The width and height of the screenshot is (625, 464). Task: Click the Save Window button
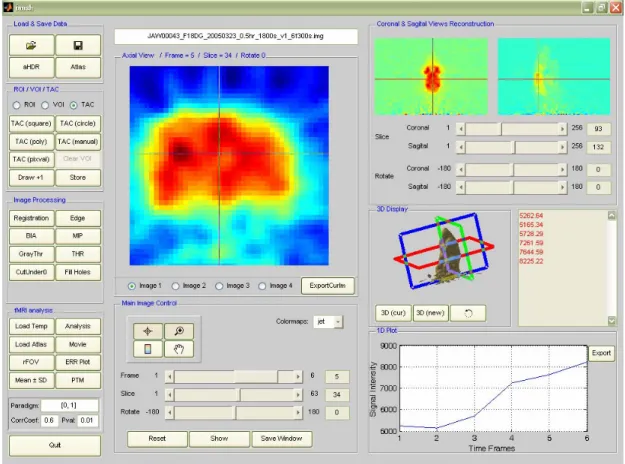(282, 438)
